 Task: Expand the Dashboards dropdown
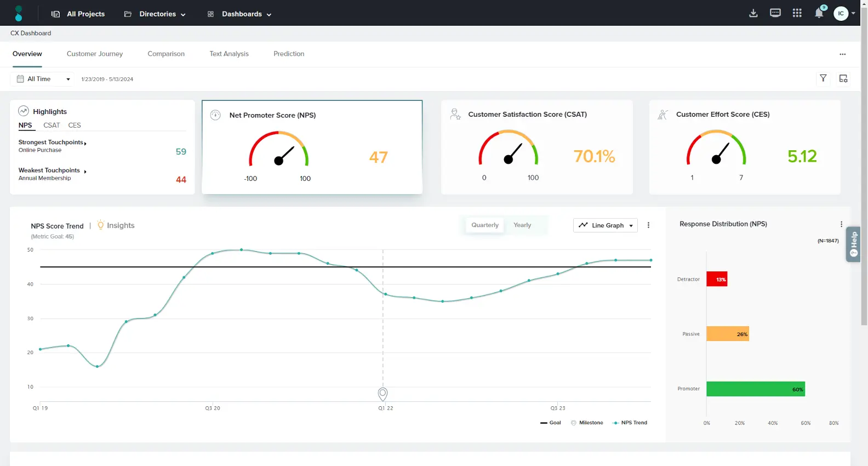(x=269, y=15)
